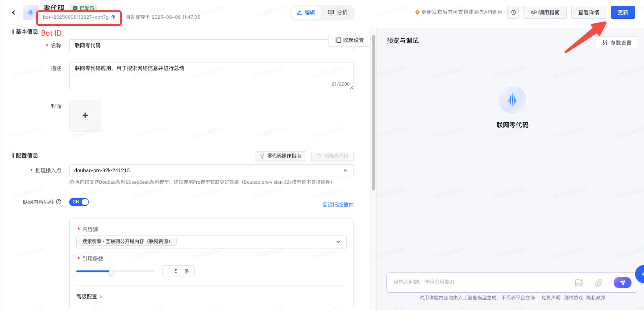This screenshot has width=644, height=310.
Task: Click the 自动保存于 timestamp text
Action: 163,17
